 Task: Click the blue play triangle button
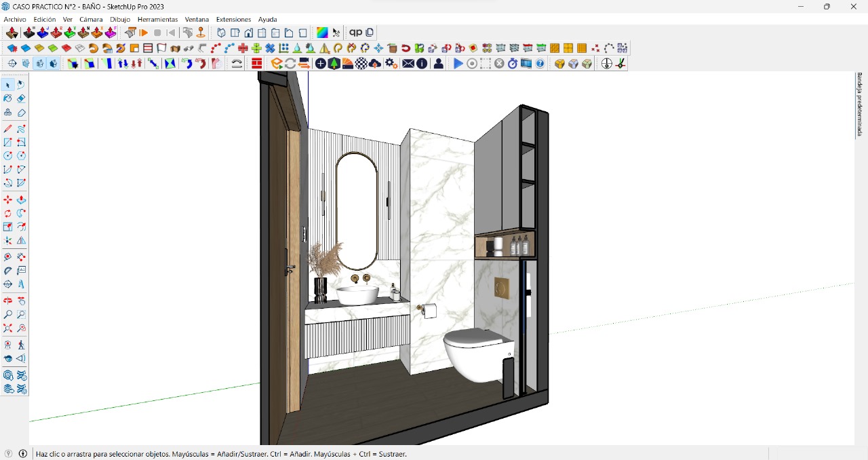[x=458, y=64]
